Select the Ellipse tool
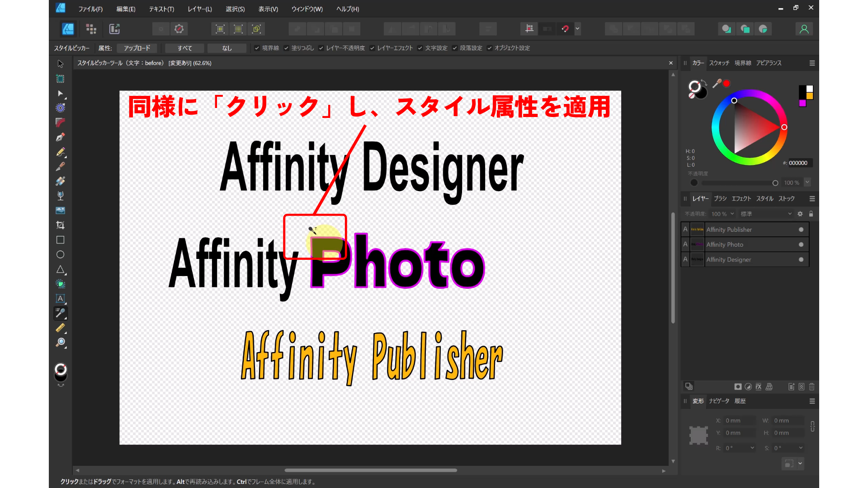The image size is (868, 488). (60, 254)
